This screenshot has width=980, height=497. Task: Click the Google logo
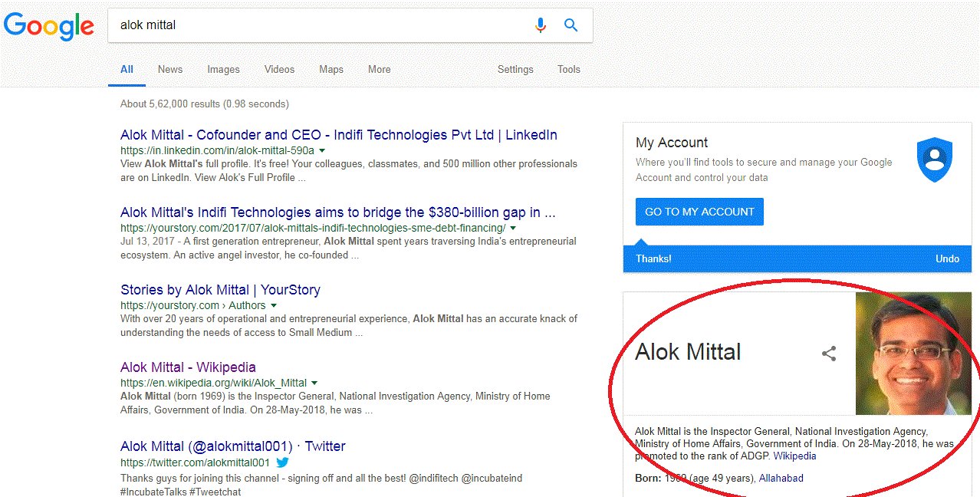click(x=49, y=25)
